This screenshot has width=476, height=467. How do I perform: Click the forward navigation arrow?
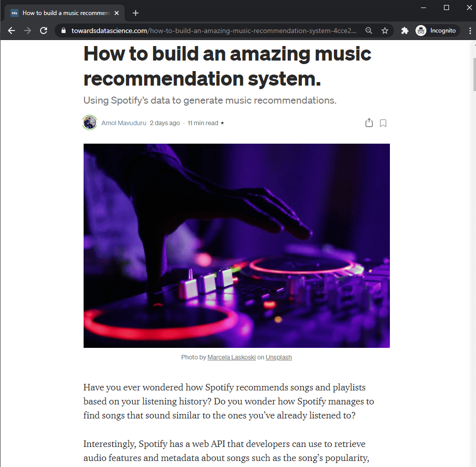pos(28,31)
